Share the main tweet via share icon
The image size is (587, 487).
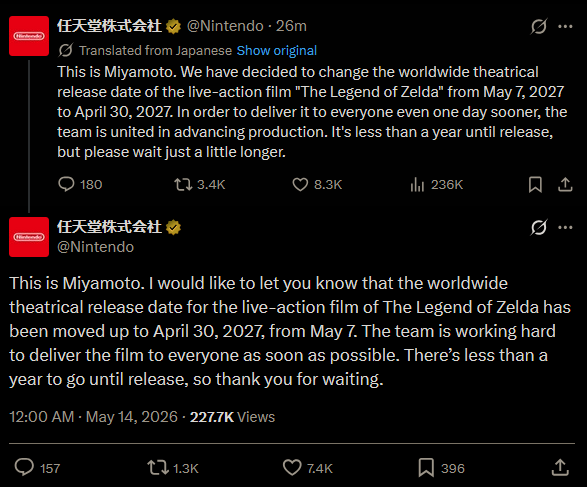coord(560,468)
